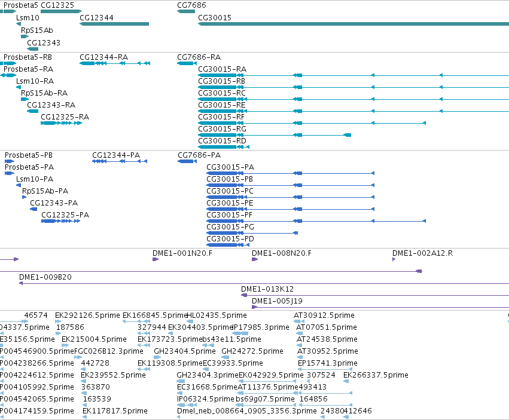This screenshot has height=420, width=509.
Task: Click clone end DME1-008N20.F
Action: point(282,253)
